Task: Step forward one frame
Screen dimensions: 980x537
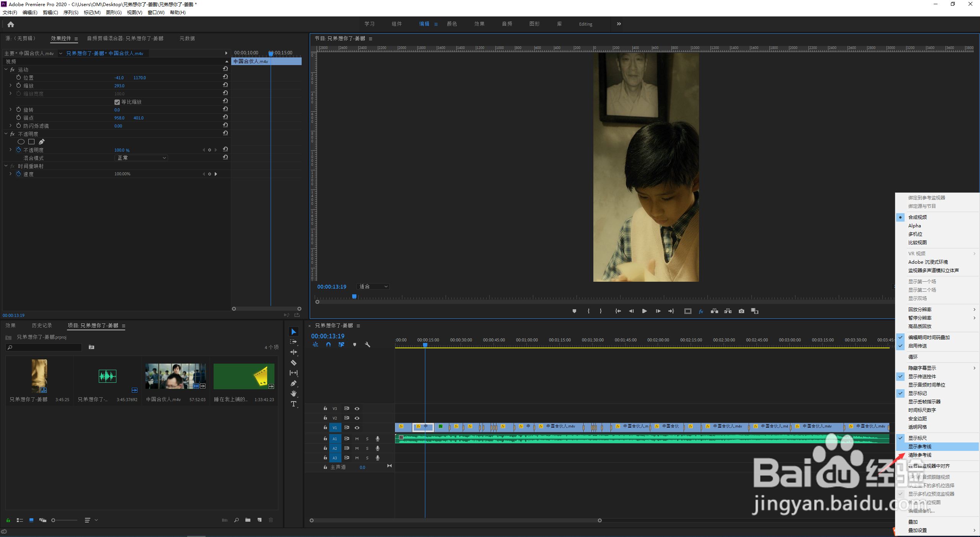Action: (658, 311)
